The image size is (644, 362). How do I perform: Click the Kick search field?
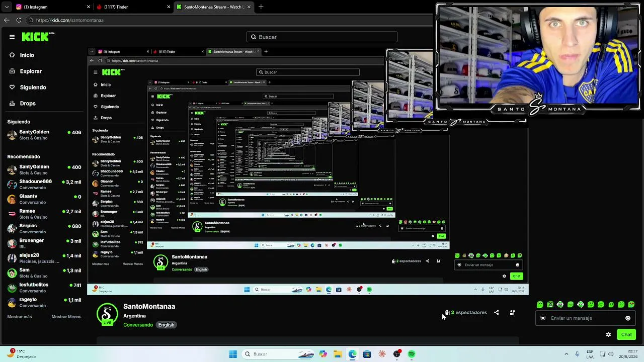point(322,37)
